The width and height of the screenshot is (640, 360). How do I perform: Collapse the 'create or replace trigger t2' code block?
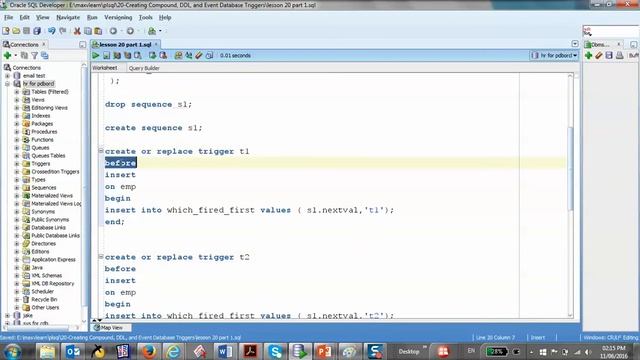101,257
